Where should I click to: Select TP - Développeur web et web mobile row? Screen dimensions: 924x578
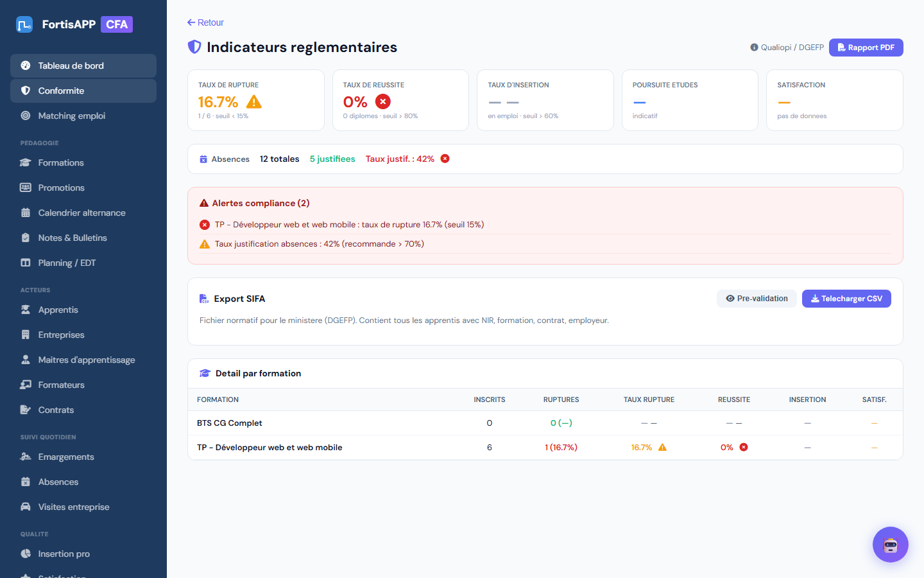click(x=545, y=448)
